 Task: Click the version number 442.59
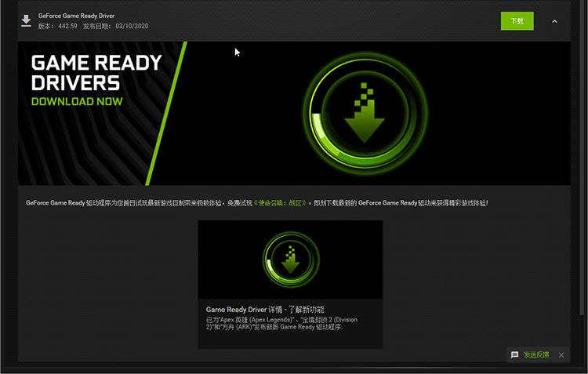pos(67,26)
